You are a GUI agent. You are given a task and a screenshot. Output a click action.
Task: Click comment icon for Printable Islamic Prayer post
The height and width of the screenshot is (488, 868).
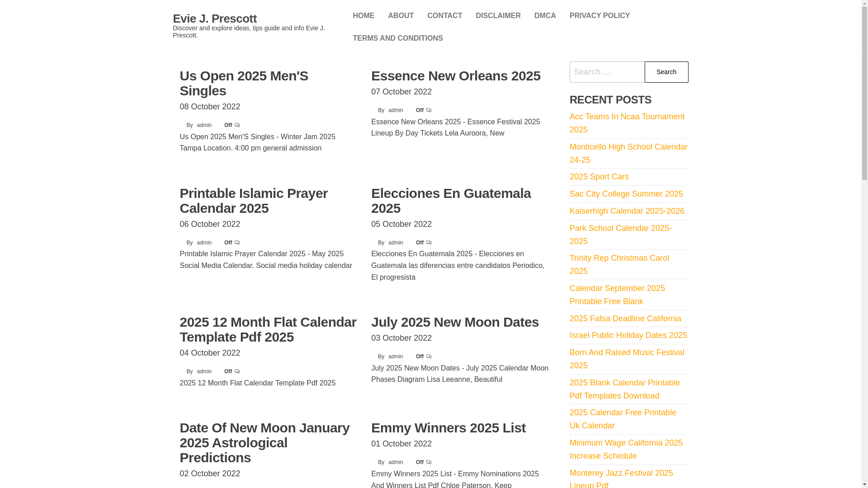tap(237, 243)
